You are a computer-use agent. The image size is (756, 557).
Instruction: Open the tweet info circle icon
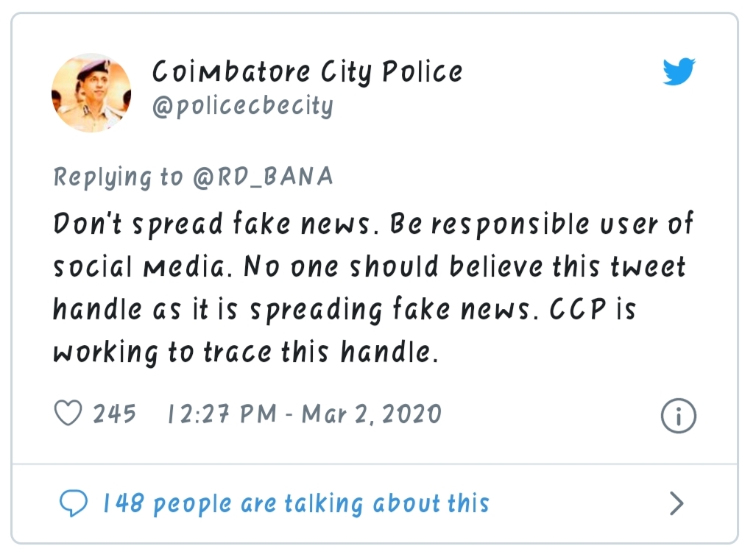click(x=679, y=415)
